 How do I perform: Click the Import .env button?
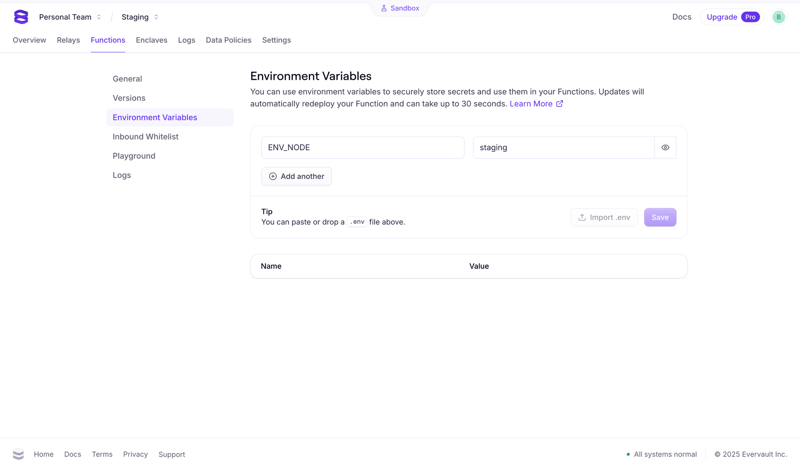pos(604,217)
